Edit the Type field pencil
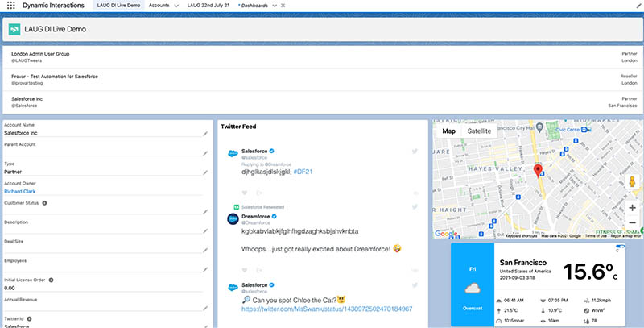 coord(205,172)
